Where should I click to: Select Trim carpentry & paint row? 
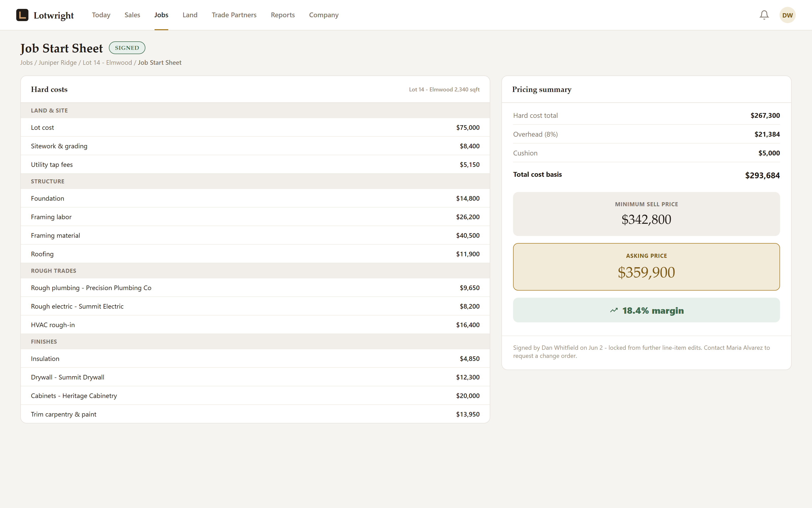click(255, 414)
